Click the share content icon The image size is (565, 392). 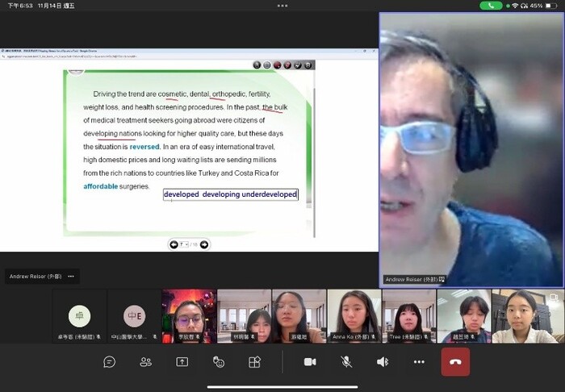182,362
